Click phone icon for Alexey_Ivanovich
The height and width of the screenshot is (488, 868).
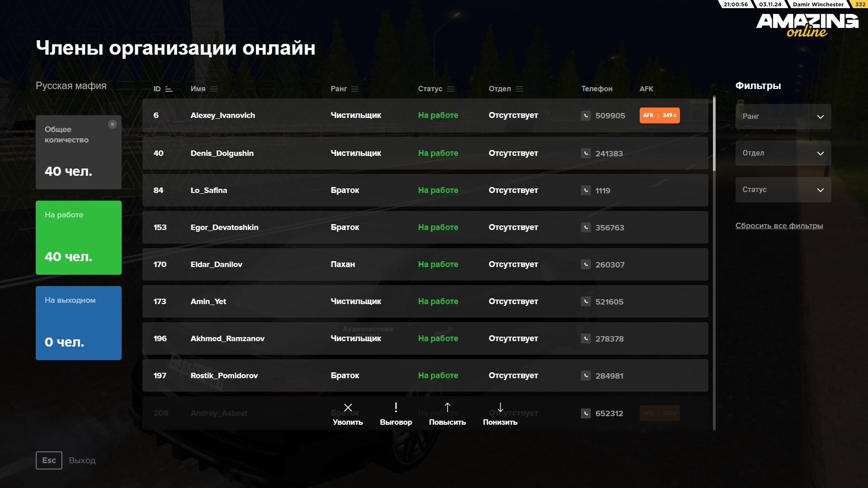(586, 116)
